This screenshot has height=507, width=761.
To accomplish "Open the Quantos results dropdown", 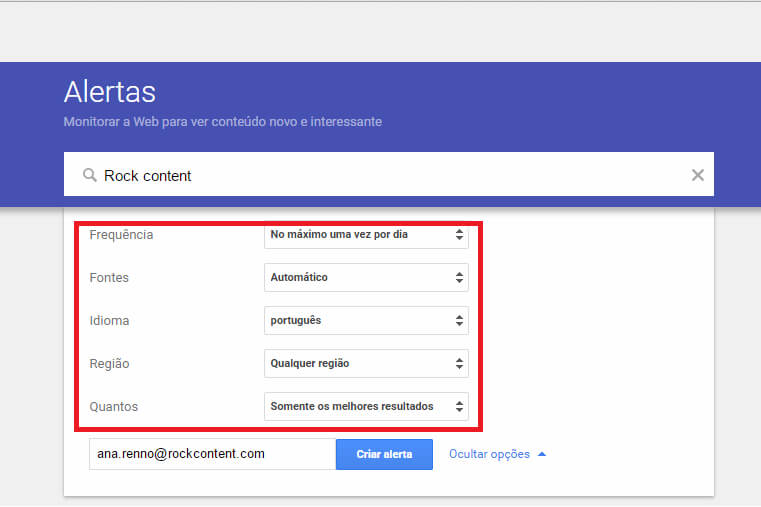I will tap(366, 407).
